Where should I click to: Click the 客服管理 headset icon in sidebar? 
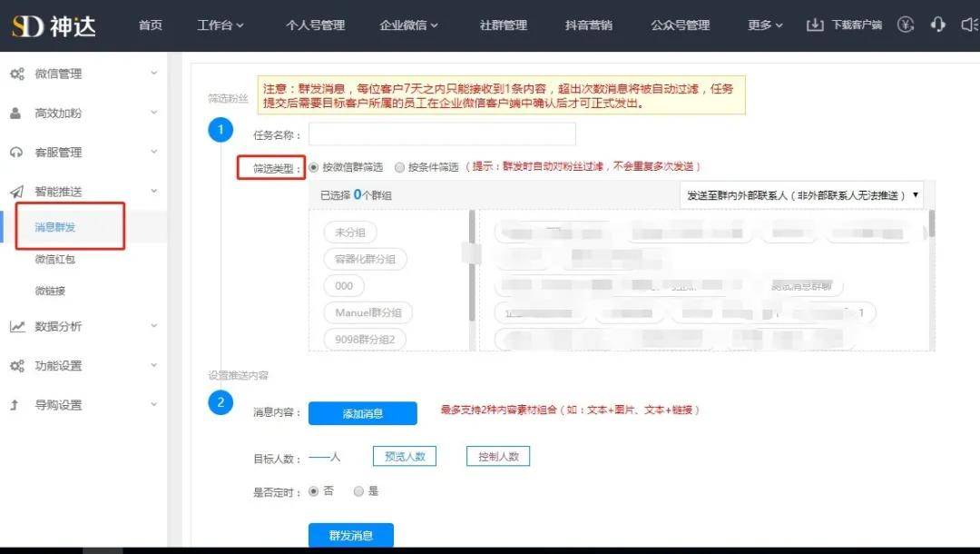(x=16, y=152)
